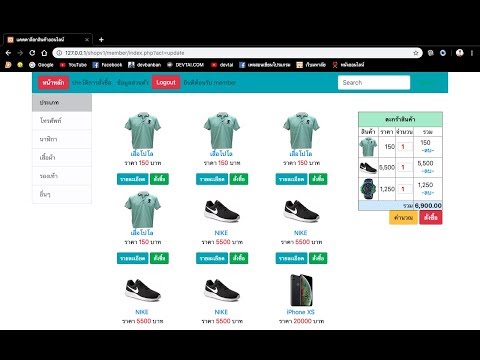Open ข้อมูลส่วนตัว profile link
The height and width of the screenshot is (360, 480).
pyautogui.click(x=133, y=82)
